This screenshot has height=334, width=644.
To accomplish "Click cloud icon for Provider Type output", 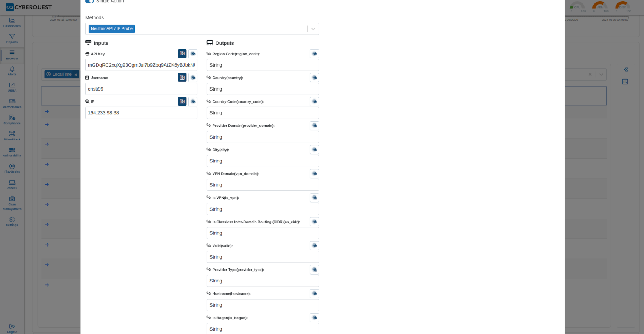I will tap(314, 270).
